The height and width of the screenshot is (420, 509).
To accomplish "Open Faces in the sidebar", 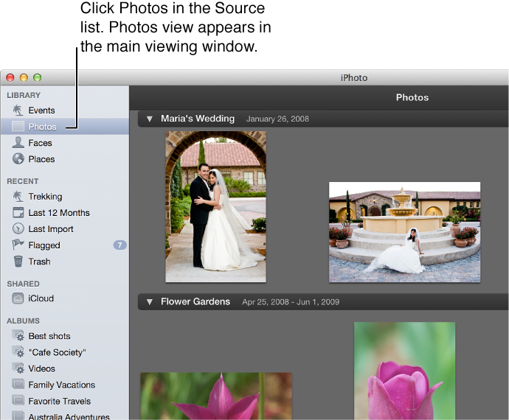I will click(x=65, y=143).
